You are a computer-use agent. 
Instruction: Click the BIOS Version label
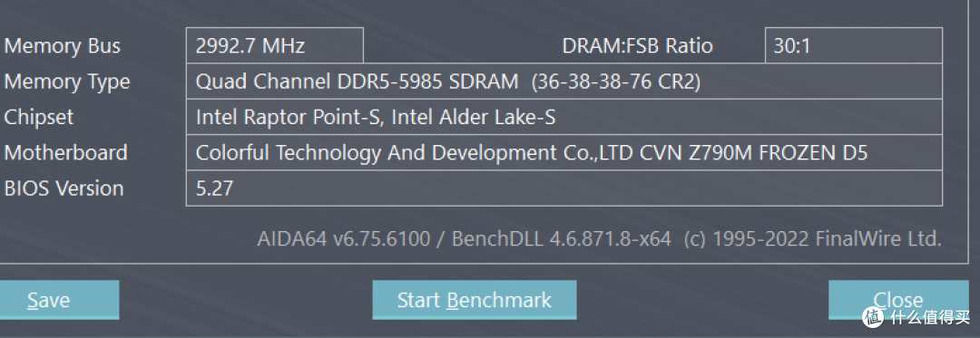click(x=64, y=188)
